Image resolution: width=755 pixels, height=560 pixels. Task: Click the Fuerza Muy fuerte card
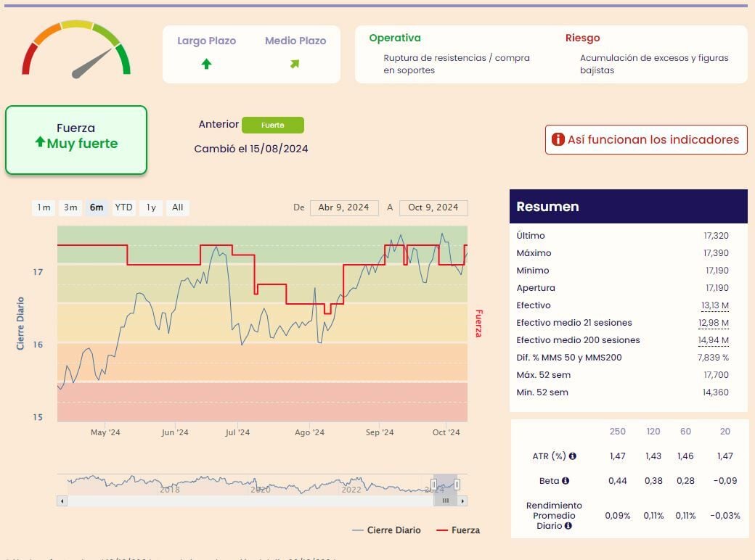tap(76, 140)
